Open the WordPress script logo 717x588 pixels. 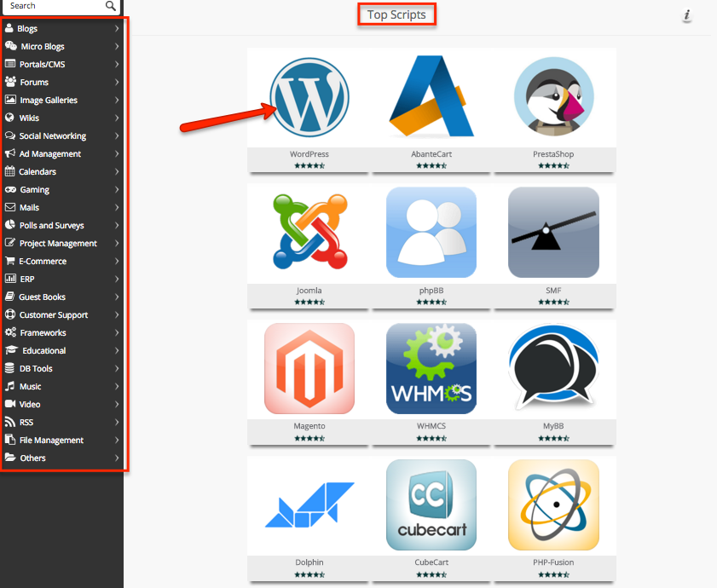pyautogui.click(x=309, y=97)
